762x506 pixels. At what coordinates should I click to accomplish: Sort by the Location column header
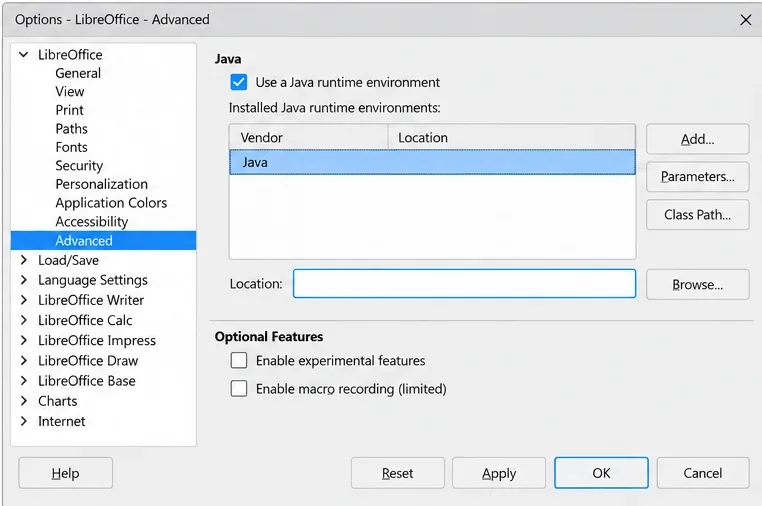[512, 138]
